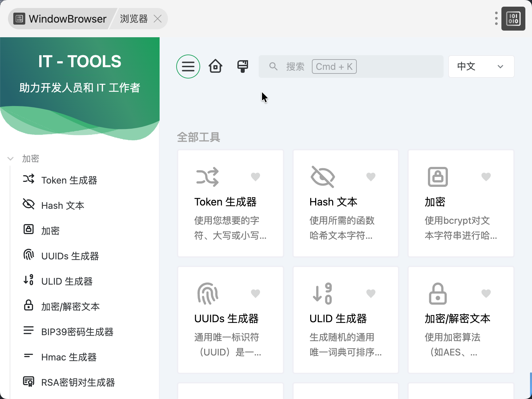The height and width of the screenshot is (399, 532).
Task: Open the 加密 bcrypt tool card
Action: click(461, 203)
